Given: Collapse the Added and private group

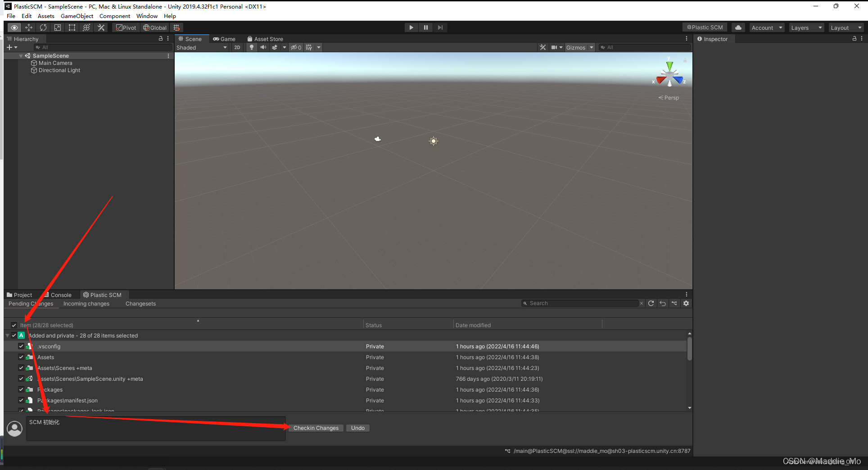Looking at the screenshot, I should click(7, 336).
